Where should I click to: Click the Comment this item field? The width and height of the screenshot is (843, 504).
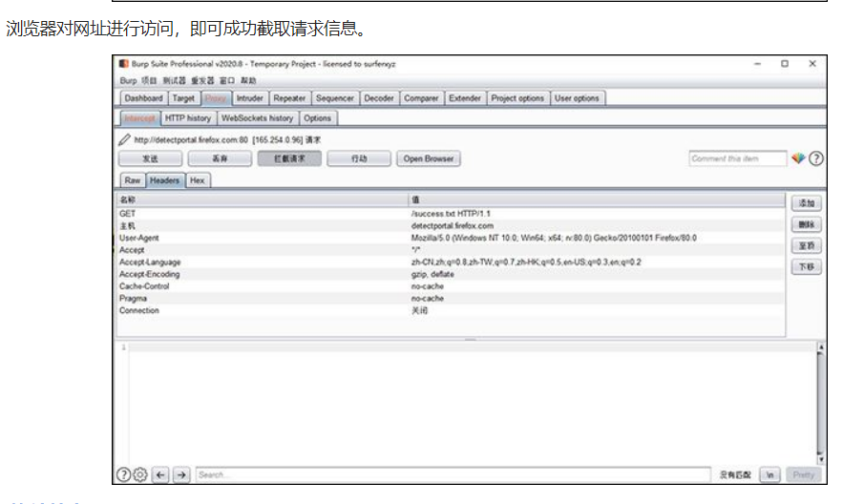738,158
